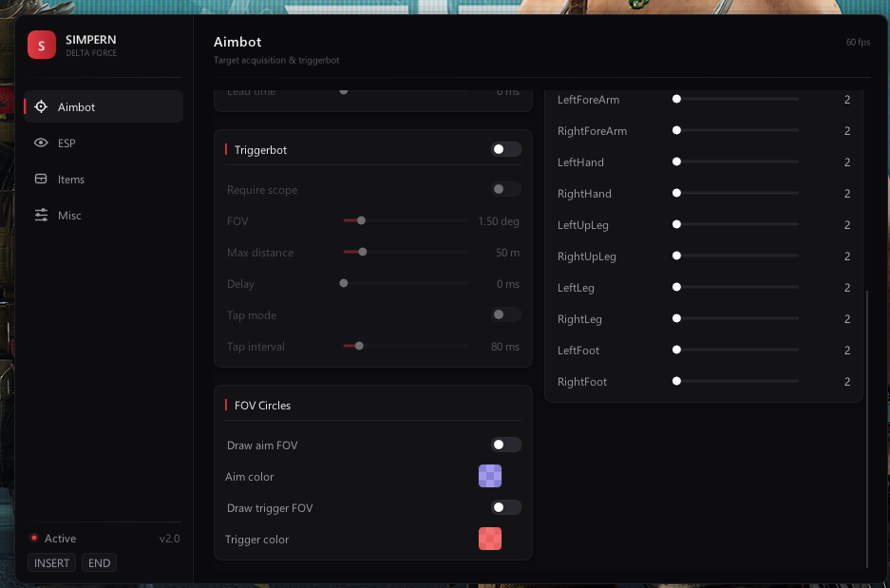This screenshot has width=890, height=588.
Task: Click the Aim color label
Action: 249,477
